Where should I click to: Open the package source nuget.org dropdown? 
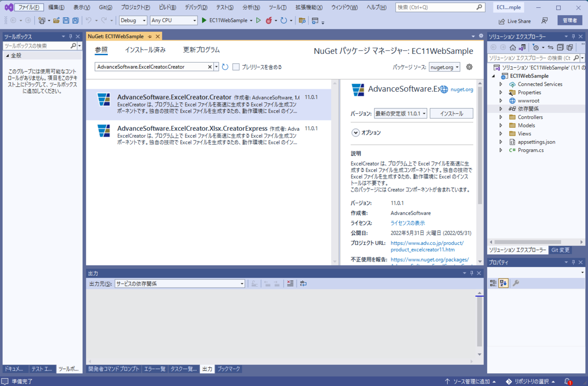point(444,67)
